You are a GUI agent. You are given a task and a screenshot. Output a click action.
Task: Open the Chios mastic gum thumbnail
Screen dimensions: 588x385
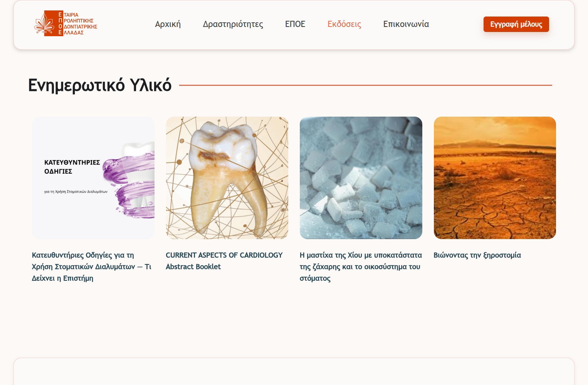(361, 178)
